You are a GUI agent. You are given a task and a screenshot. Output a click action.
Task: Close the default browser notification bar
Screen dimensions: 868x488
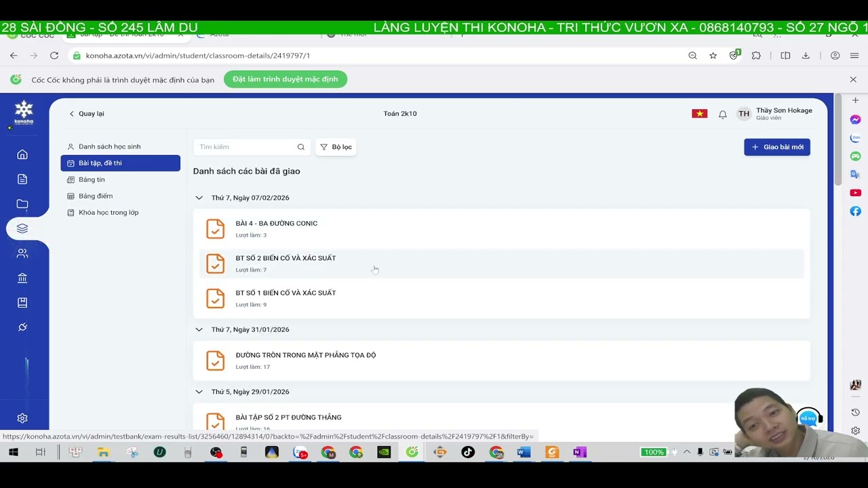click(853, 79)
